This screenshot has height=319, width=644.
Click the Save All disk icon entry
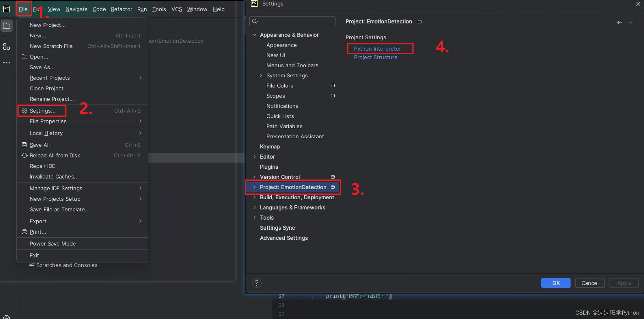pyautogui.click(x=40, y=145)
